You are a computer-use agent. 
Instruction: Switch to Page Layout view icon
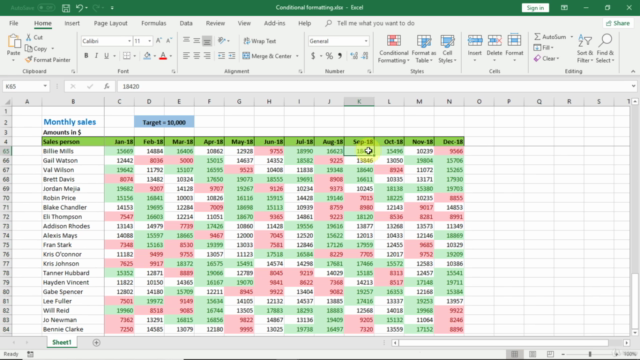click(532, 354)
